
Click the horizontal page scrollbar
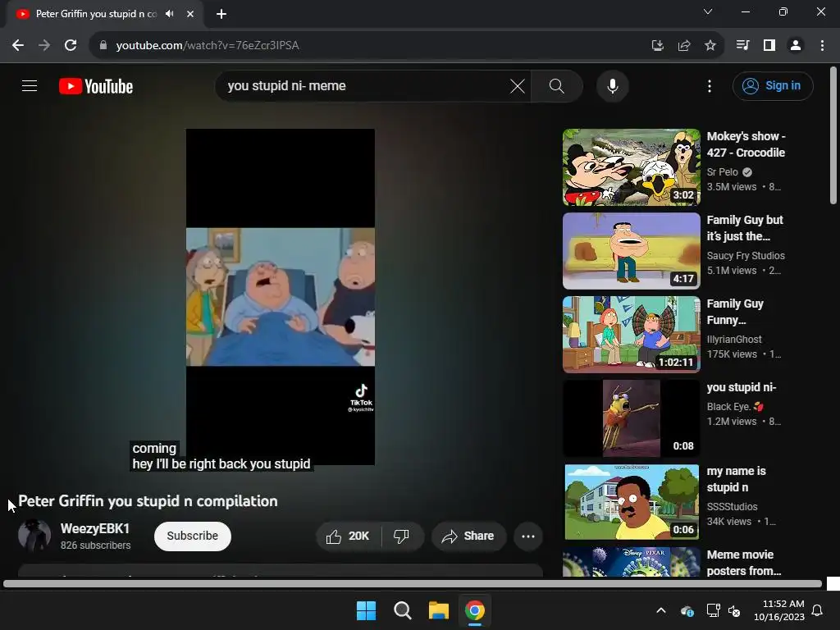pos(413,584)
